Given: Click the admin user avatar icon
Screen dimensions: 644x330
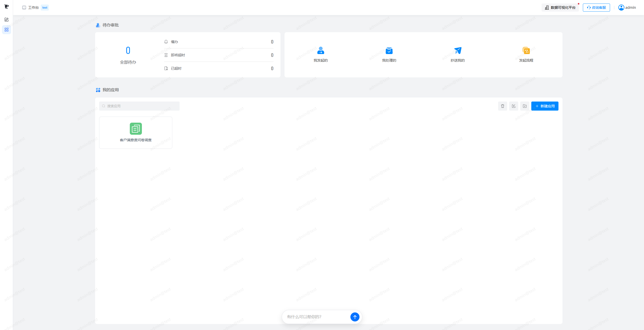Looking at the screenshot, I should click(621, 8).
